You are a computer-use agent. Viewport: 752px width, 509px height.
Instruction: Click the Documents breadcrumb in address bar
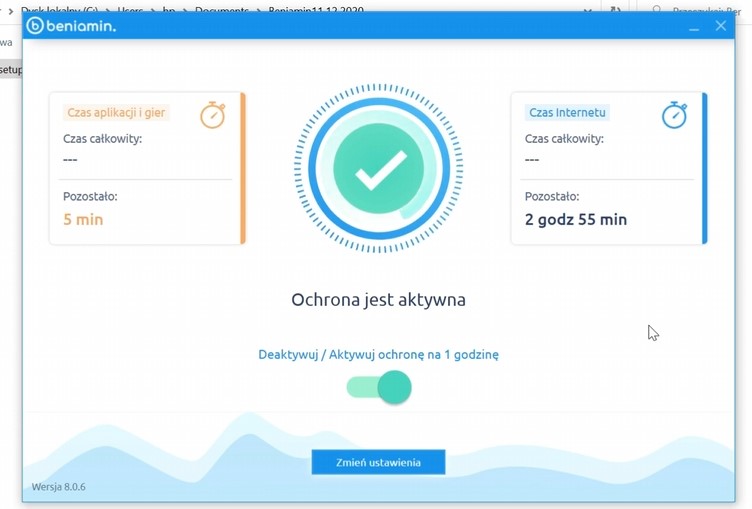pyautogui.click(x=220, y=10)
